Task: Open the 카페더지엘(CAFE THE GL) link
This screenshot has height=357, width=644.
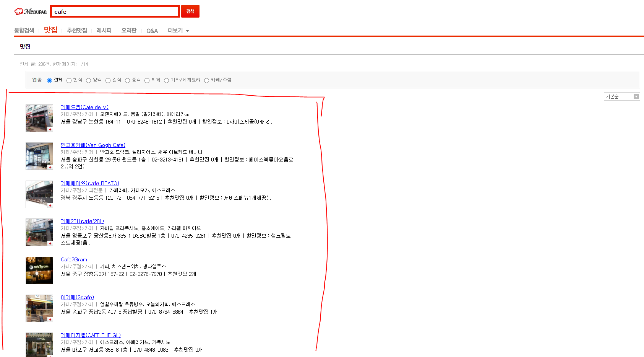Action: tap(91, 335)
